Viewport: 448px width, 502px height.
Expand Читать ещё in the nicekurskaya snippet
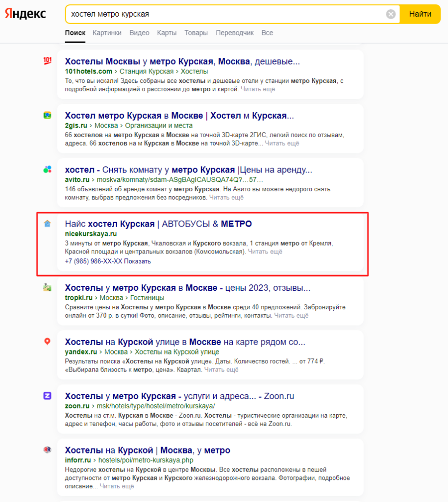[265, 251]
